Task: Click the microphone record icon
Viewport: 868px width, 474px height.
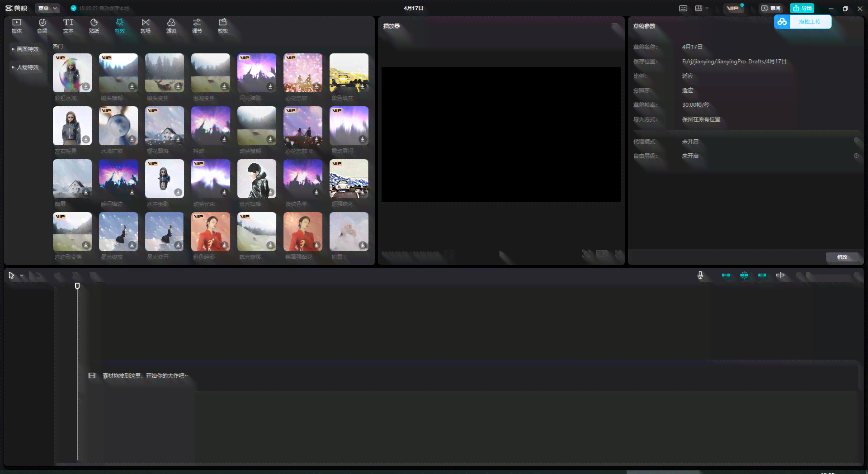Action: (x=700, y=275)
